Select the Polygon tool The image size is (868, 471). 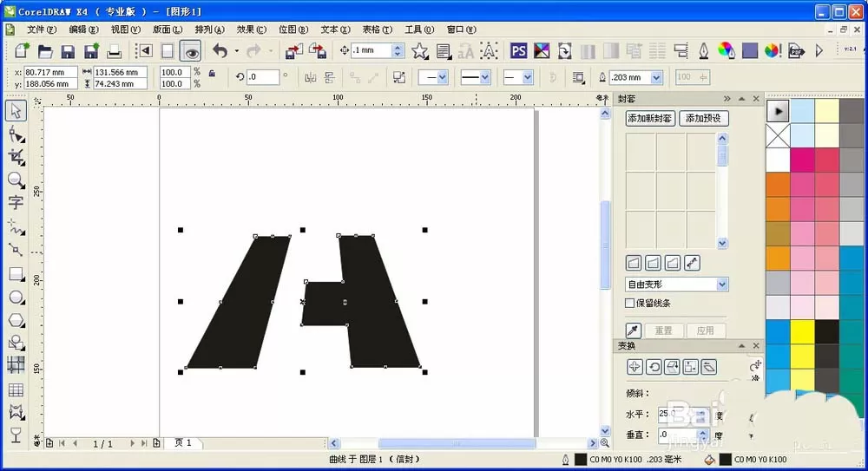[x=16, y=320]
